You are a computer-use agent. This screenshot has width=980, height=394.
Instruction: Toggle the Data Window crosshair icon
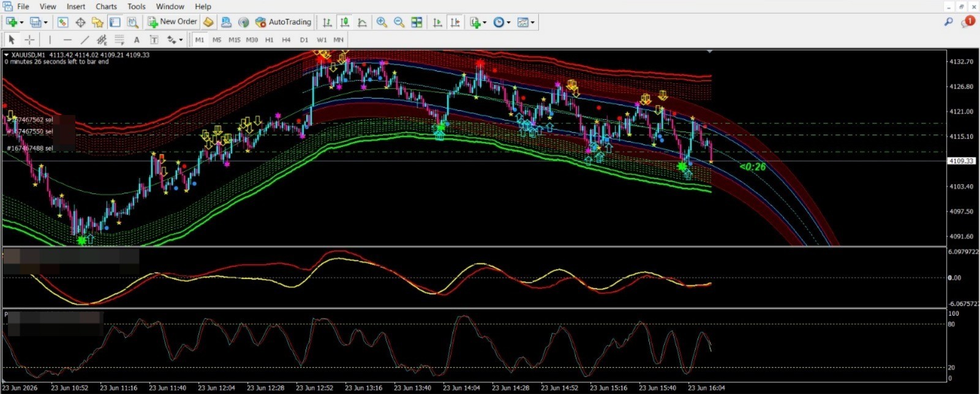[x=80, y=22]
